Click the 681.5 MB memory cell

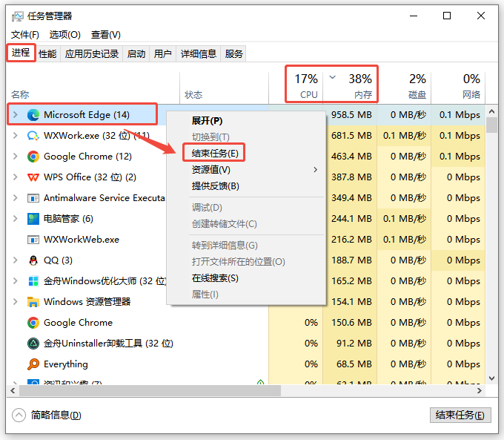tap(350, 136)
